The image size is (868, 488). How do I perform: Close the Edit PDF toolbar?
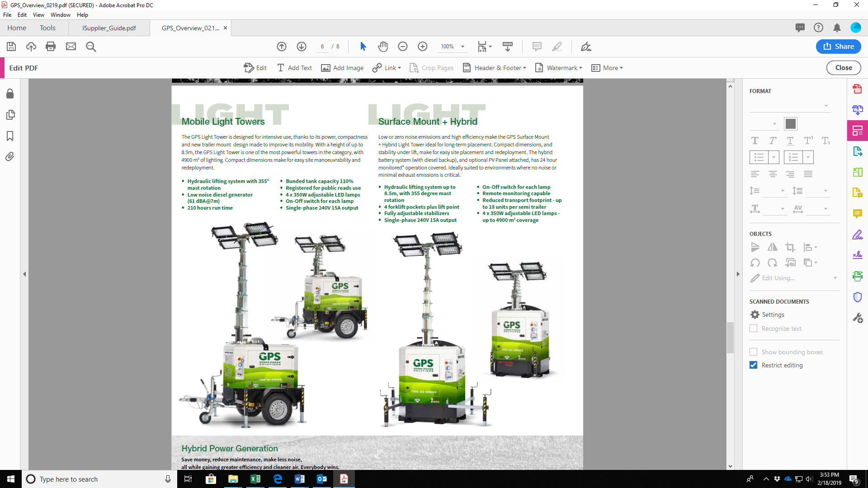point(844,68)
